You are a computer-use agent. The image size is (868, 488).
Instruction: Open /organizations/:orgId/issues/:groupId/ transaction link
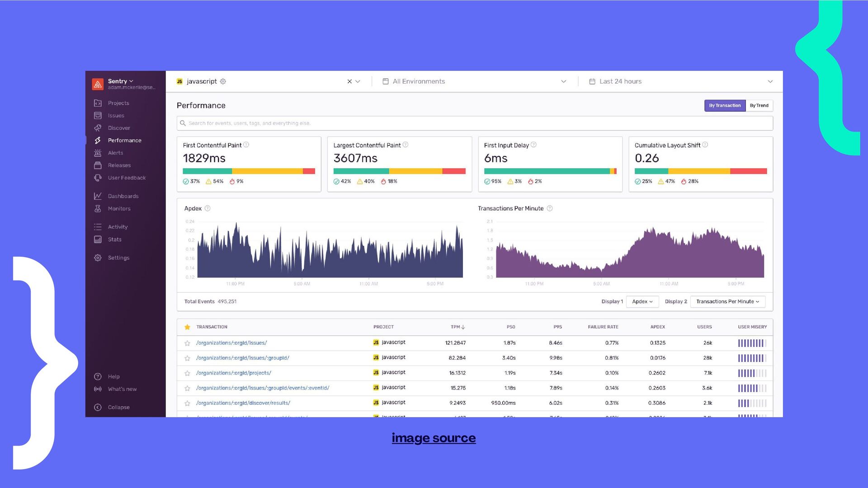(243, 358)
